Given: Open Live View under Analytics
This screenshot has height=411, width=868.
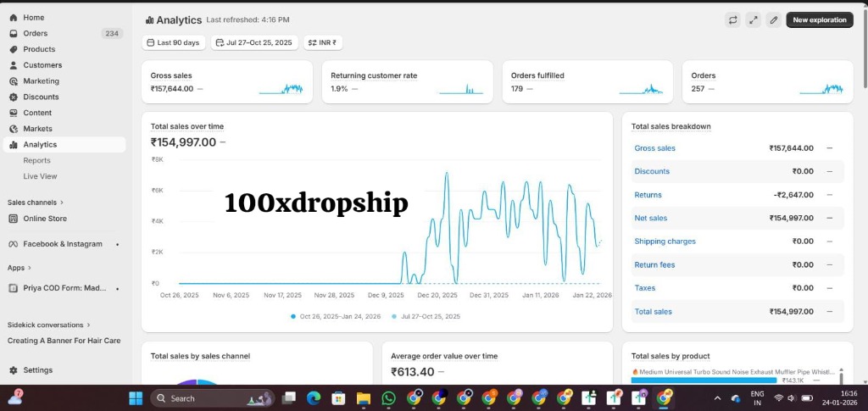Looking at the screenshot, I should click(40, 176).
